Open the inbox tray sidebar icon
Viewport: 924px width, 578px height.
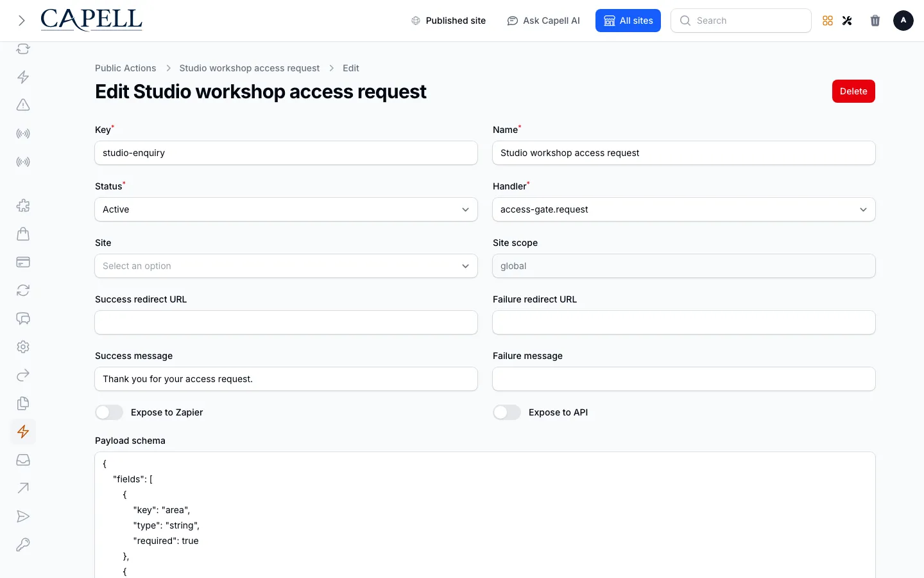click(x=23, y=460)
